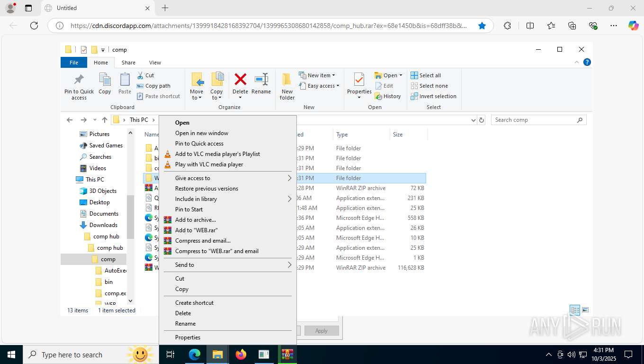Open Firefox from the taskbar
The height and width of the screenshot is (364, 644).
click(x=241, y=354)
